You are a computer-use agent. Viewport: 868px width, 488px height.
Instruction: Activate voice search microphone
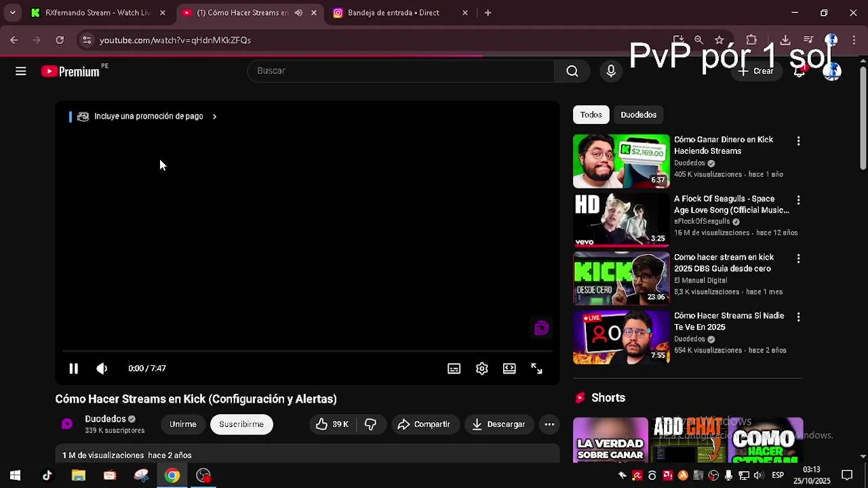tap(611, 71)
